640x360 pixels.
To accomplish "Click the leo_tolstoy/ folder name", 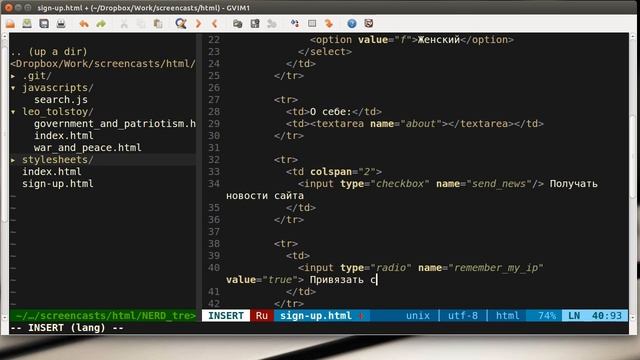I will click(x=58, y=112).
